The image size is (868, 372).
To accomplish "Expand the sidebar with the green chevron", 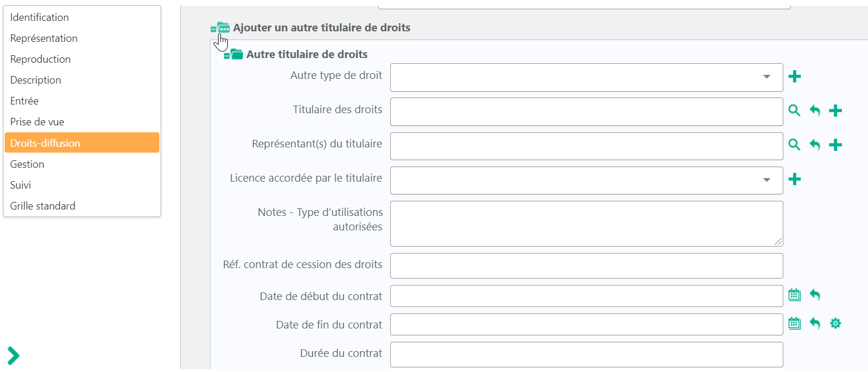I will click(13, 355).
